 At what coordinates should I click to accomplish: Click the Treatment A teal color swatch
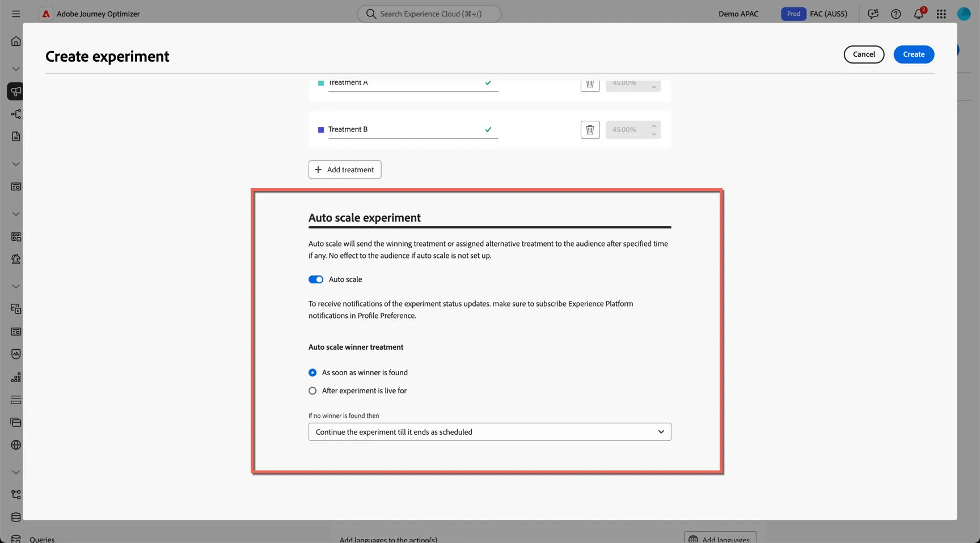tap(321, 83)
